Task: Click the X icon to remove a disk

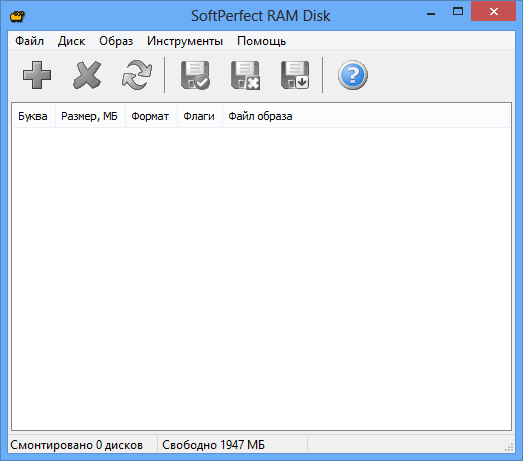Action: coord(87,75)
